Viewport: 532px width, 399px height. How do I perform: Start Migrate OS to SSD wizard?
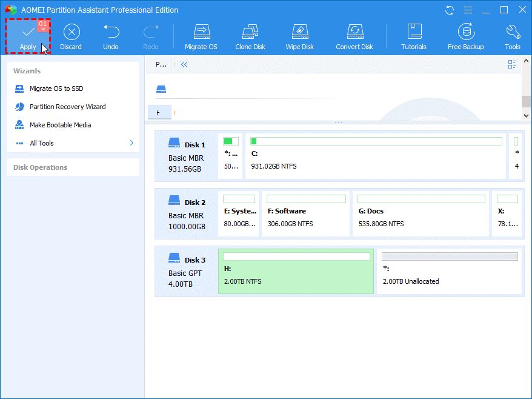tap(56, 89)
